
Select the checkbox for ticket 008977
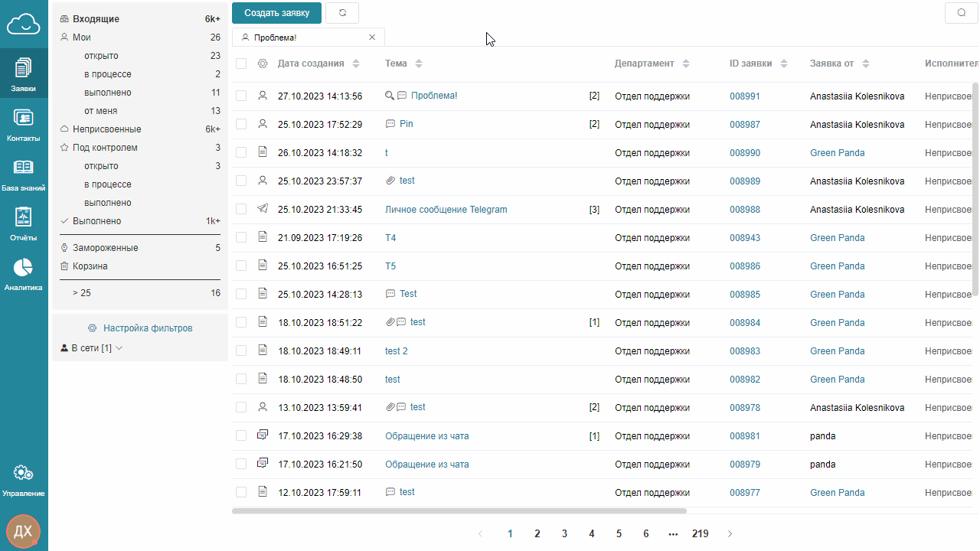pos(241,492)
